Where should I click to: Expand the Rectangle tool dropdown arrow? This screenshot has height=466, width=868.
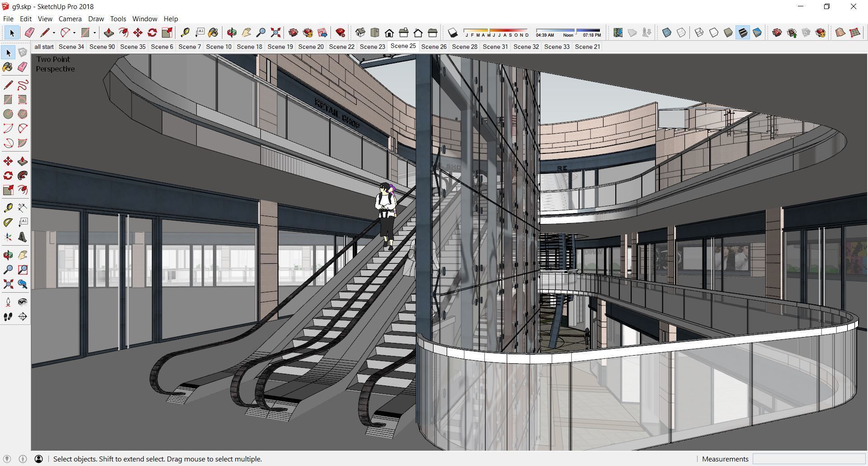tap(94, 33)
